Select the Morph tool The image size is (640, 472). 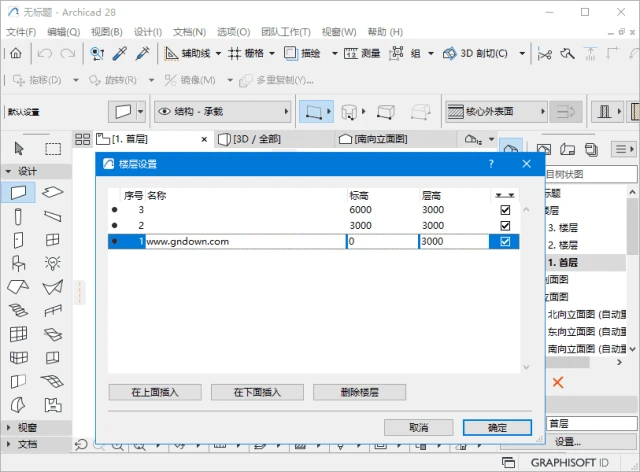pos(18,405)
